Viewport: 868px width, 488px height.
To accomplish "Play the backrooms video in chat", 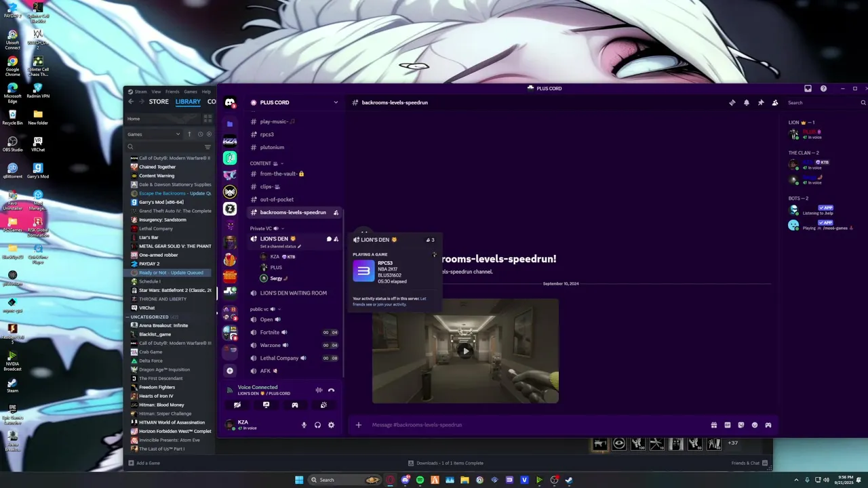I will (x=465, y=351).
